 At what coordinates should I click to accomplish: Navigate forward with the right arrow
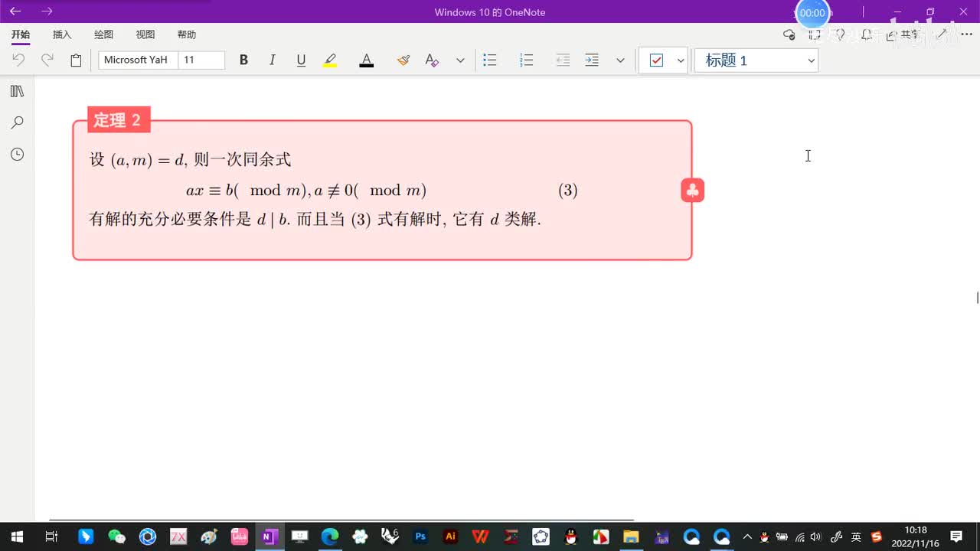coord(47,11)
